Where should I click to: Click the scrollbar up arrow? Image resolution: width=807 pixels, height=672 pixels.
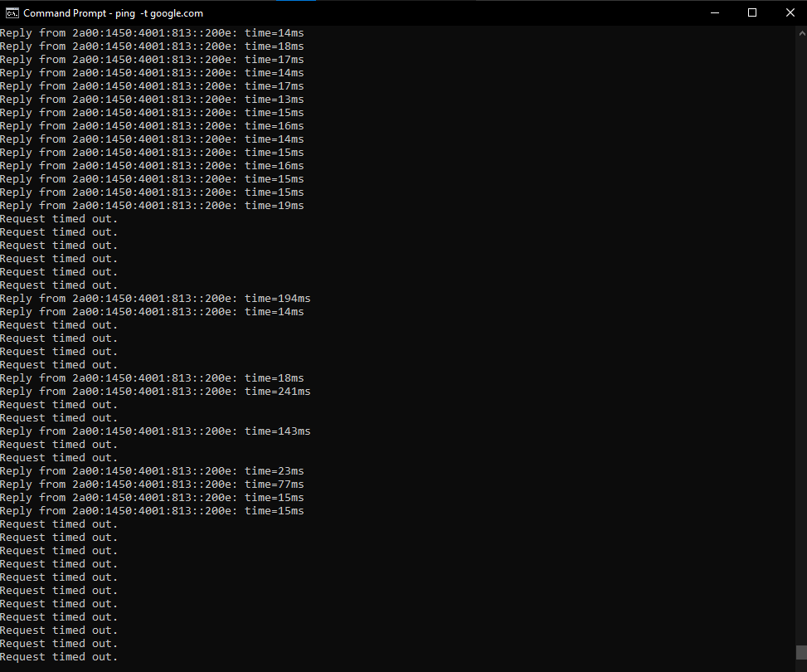pyautogui.click(x=801, y=33)
